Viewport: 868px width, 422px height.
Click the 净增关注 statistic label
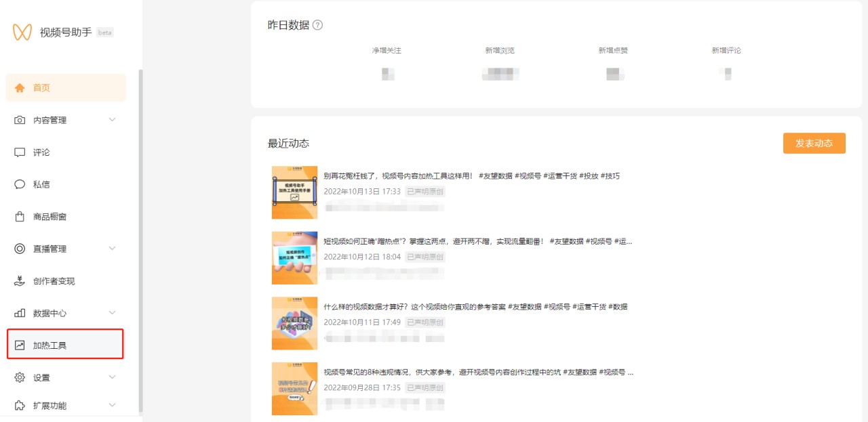point(387,51)
